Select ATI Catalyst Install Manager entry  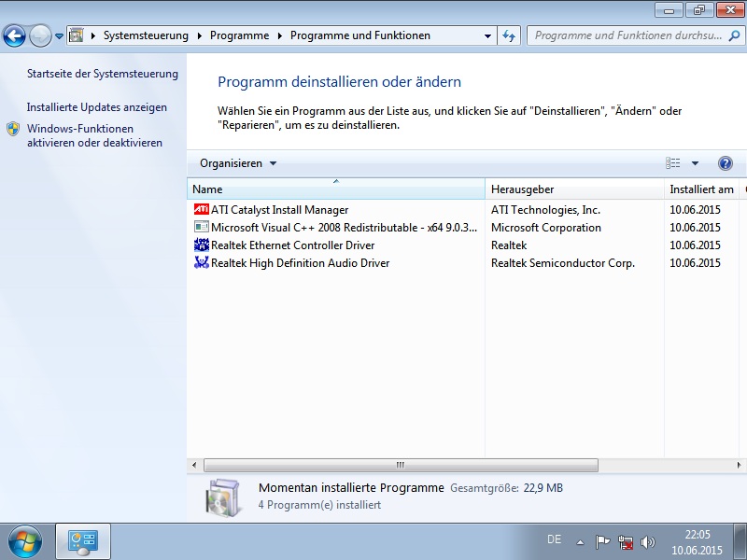(x=279, y=210)
